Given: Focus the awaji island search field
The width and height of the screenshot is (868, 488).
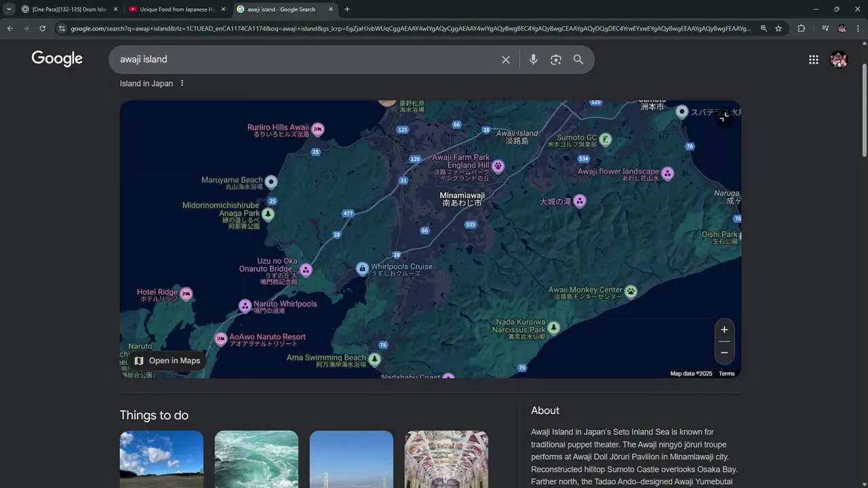Looking at the screenshot, I should coord(305,60).
